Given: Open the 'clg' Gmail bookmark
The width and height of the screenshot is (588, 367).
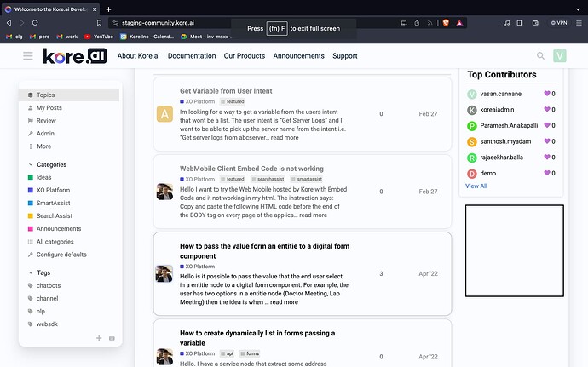Looking at the screenshot, I should (14, 37).
